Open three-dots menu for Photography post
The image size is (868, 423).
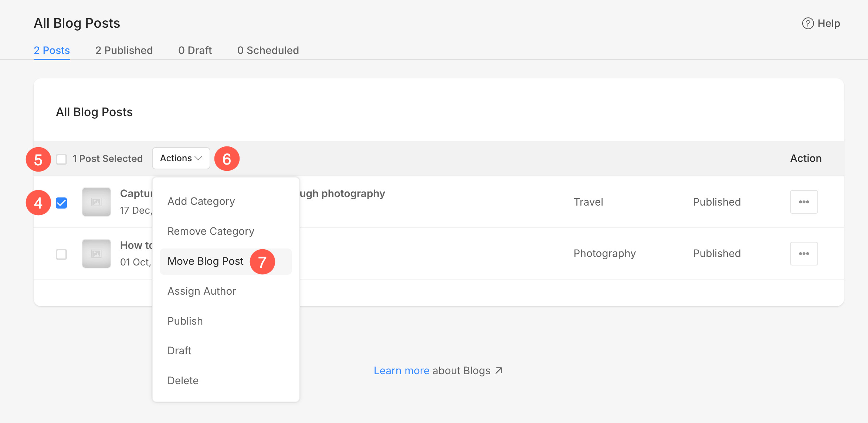(804, 254)
